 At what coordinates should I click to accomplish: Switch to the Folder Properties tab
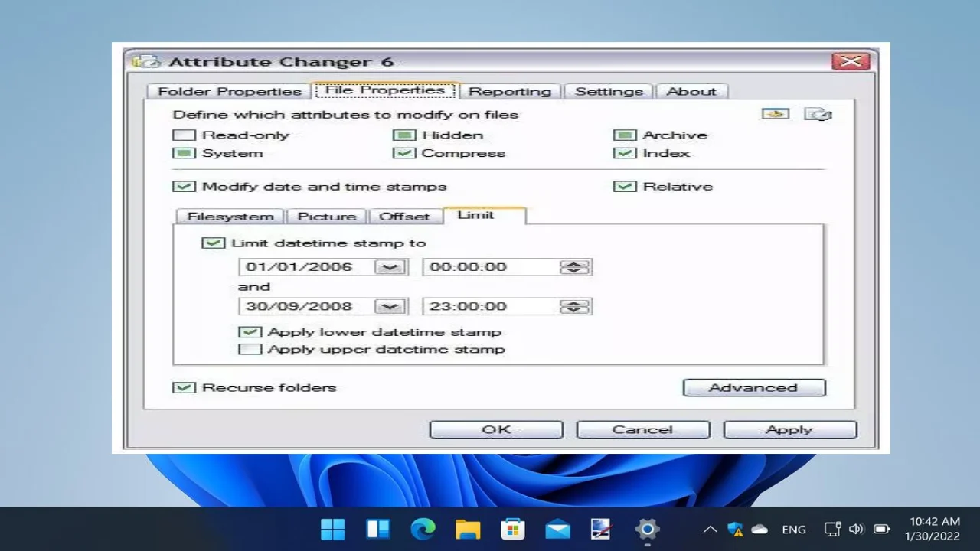coord(230,91)
